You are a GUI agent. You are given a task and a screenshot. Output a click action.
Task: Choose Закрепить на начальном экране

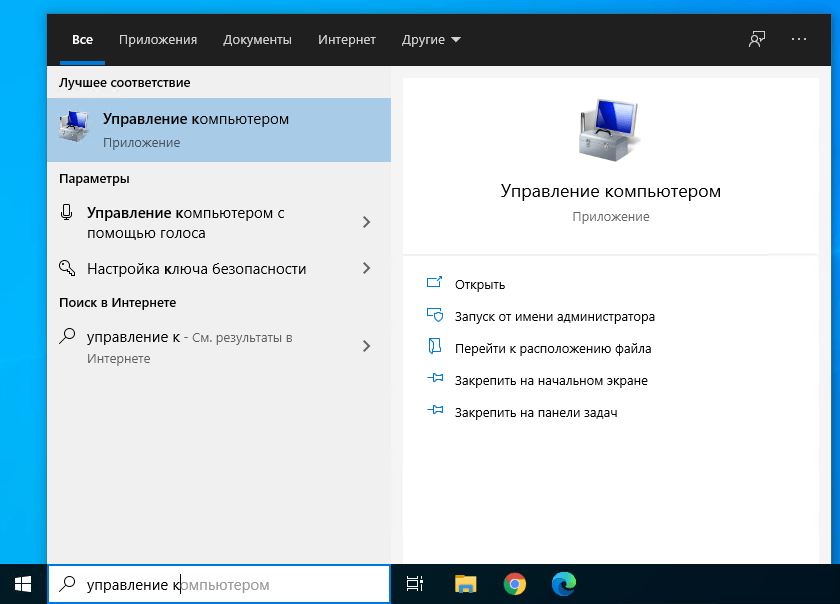tap(551, 381)
